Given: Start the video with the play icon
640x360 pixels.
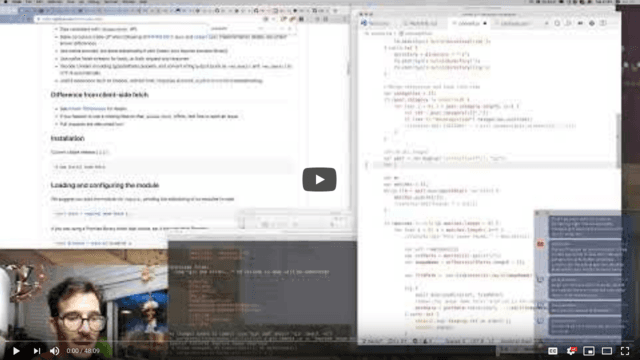Looking at the screenshot, I should click(16, 351).
